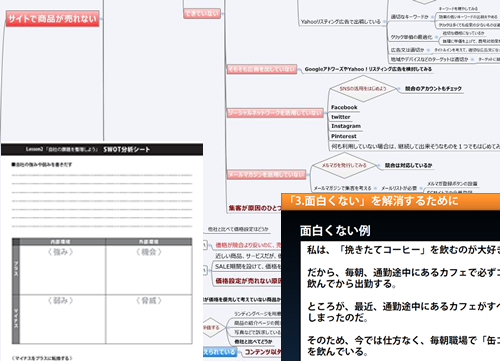Collapse the '適切なキーワードか' branch dot
The width and height of the screenshot is (500, 361).
(432, 17)
